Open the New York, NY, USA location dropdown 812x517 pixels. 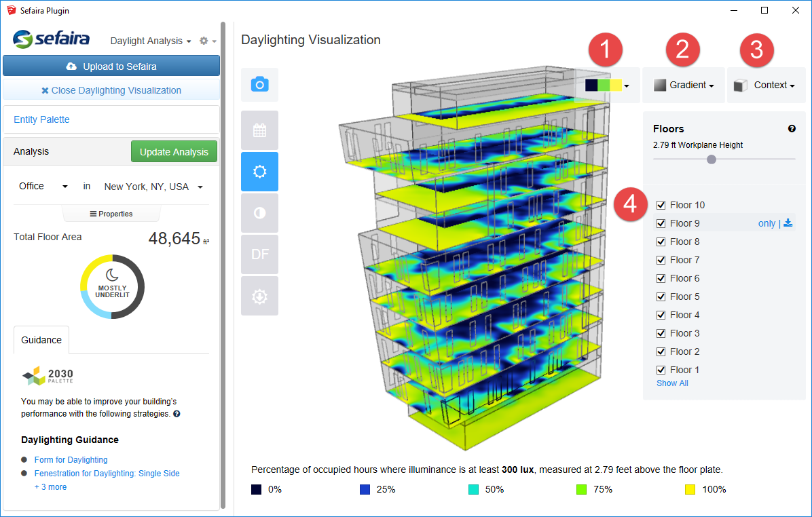click(x=153, y=187)
